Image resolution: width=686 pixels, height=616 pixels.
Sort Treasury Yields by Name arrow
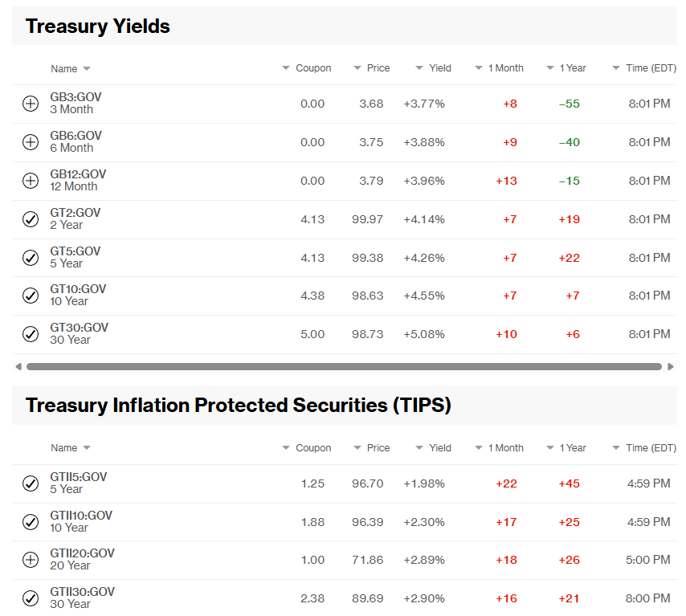click(x=87, y=69)
